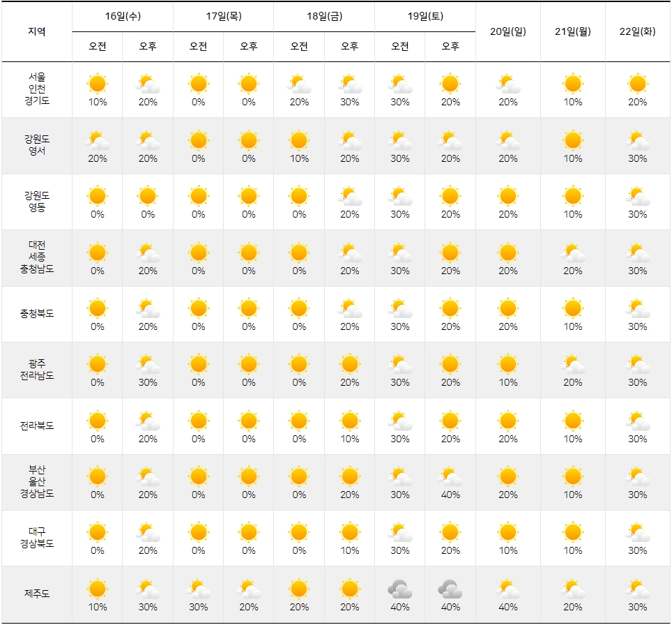Image resolution: width=672 pixels, height=625 pixels.
Task: Select the sunny icon for 강원도 영서 18일 오전
Action: (299, 140)
